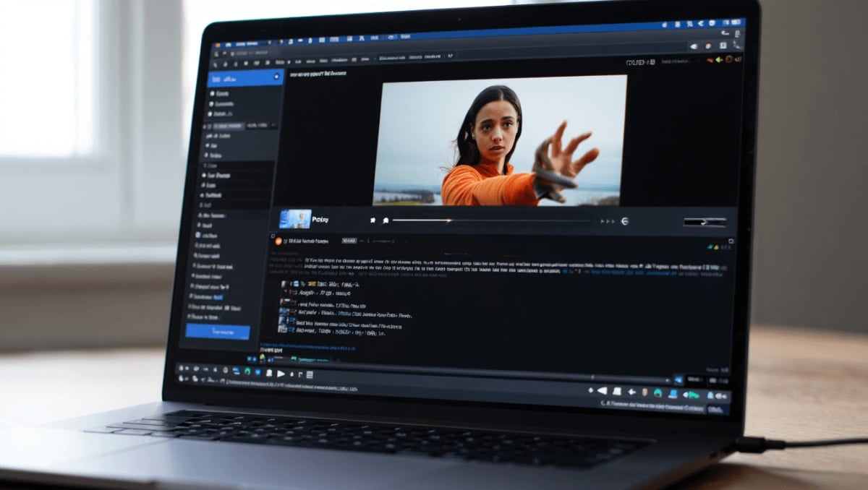This screenshot has height=490, width=868.
Task: Select the play icon in the bottom toolbar
Action: click(280, 373)
